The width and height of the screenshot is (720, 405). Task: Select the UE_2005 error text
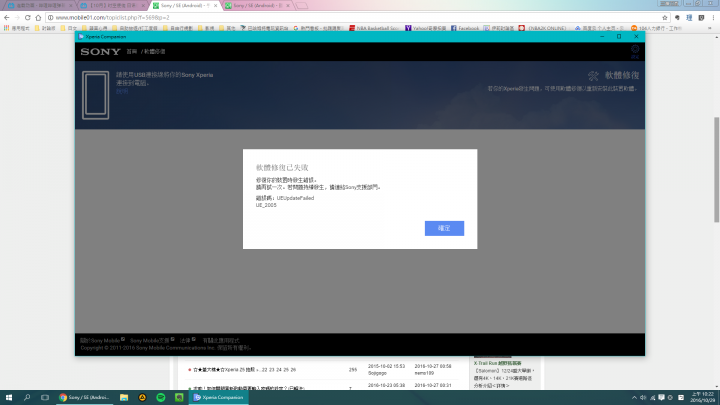pos(266,205)
